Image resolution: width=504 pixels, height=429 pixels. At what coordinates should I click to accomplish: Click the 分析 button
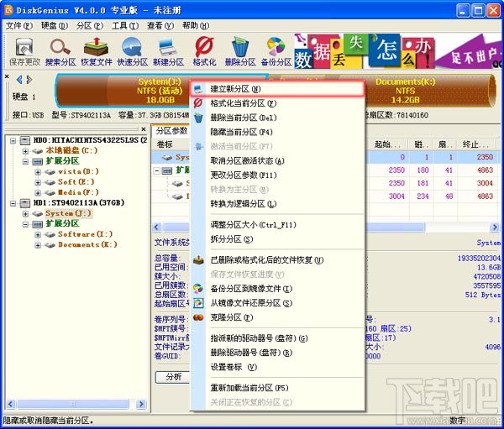(174, 377)
